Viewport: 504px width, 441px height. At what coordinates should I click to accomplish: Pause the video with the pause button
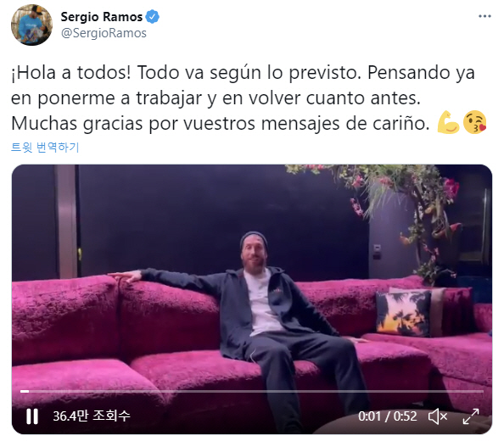pyautogui.click(x=32, y=416)
